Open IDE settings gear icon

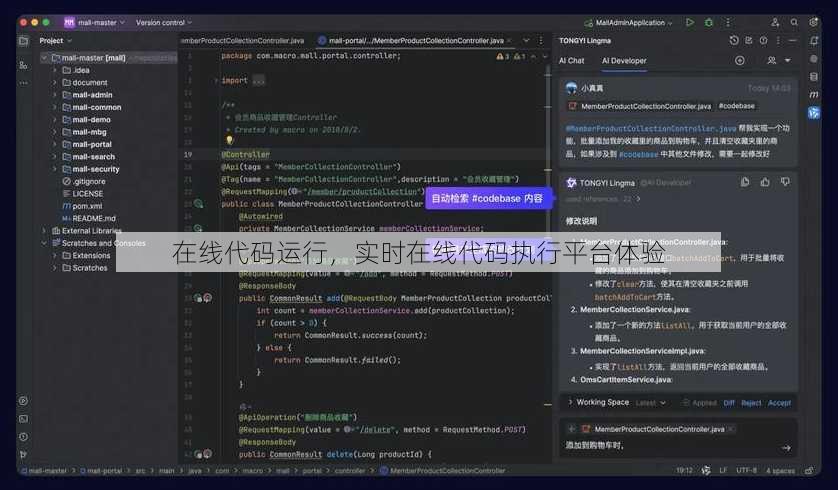click(813, 22)
